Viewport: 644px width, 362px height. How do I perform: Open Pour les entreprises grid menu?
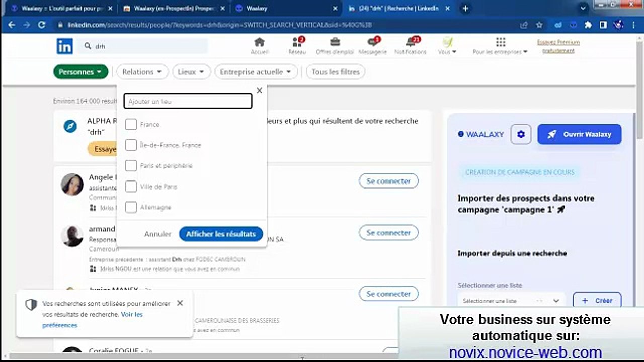click(500, 46)
